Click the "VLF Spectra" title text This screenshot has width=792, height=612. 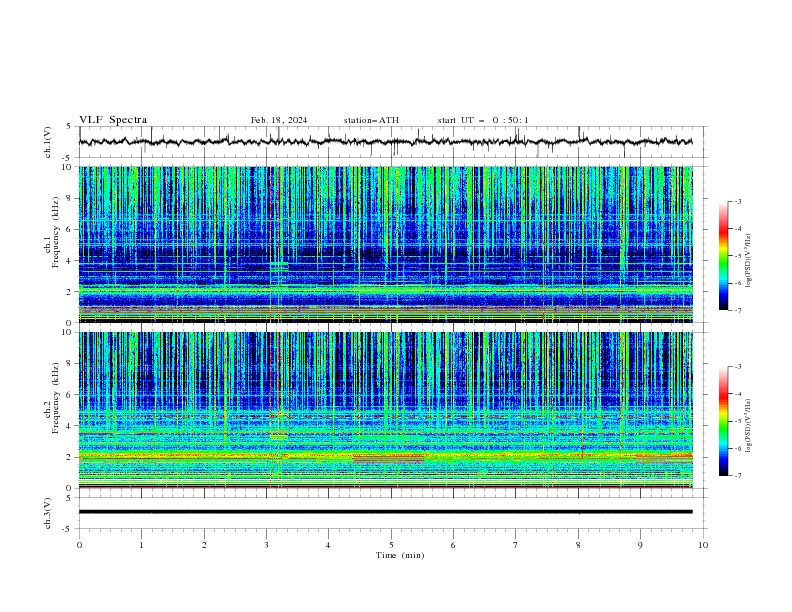click(113, 120)
